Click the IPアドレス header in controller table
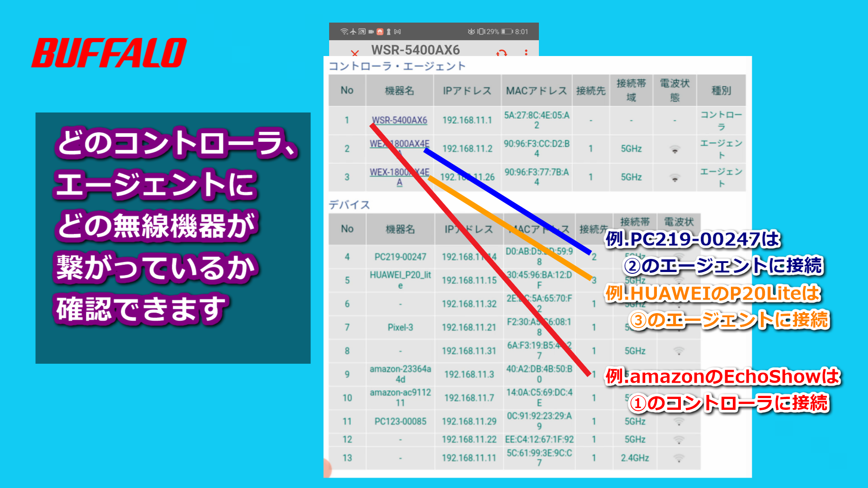 pyautogui.click(x=467, y=91)
